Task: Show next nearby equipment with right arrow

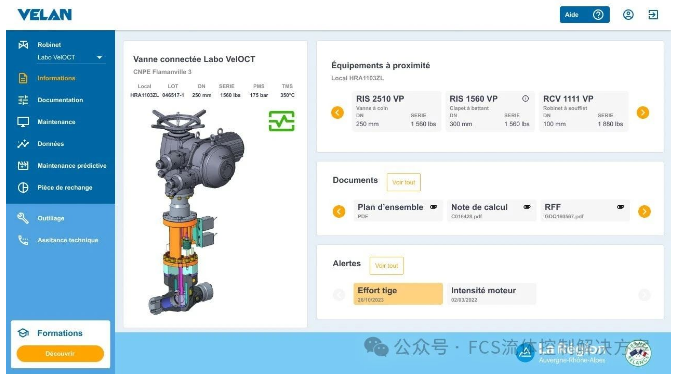Action: [643, 113]
